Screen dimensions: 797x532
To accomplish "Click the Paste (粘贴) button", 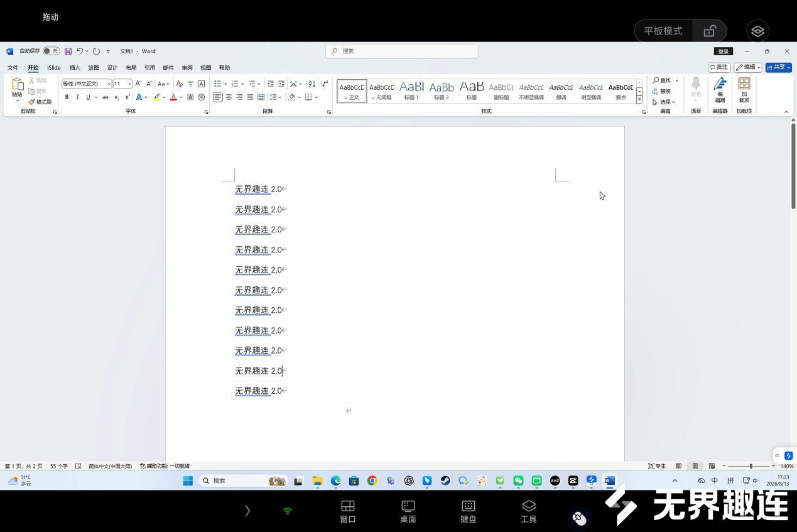I will [x=17, y=90].
